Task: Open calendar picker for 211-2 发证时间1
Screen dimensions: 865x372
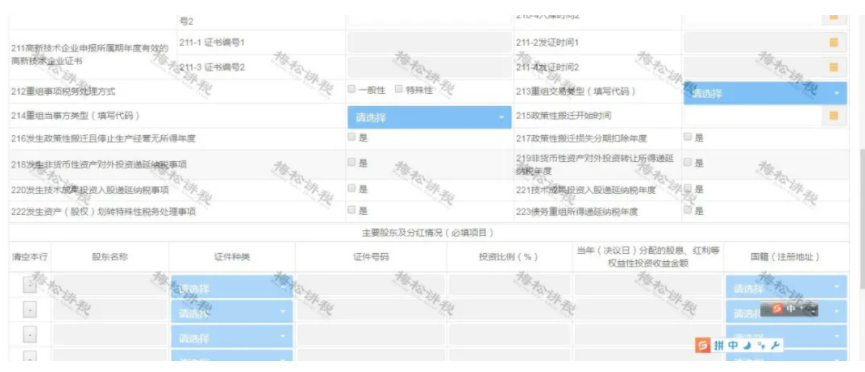Action: 834,42
